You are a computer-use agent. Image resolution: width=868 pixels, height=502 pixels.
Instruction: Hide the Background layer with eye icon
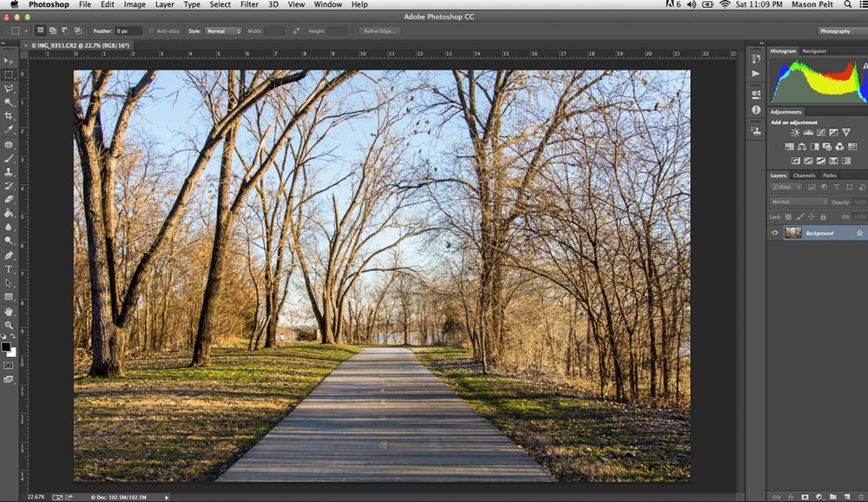(775, 233)
